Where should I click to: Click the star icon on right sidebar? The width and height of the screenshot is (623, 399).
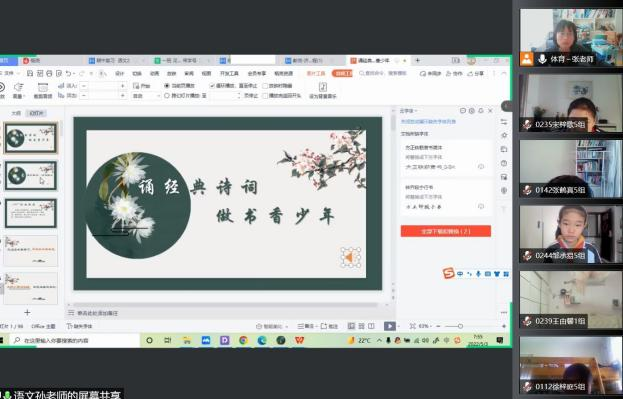504,136
